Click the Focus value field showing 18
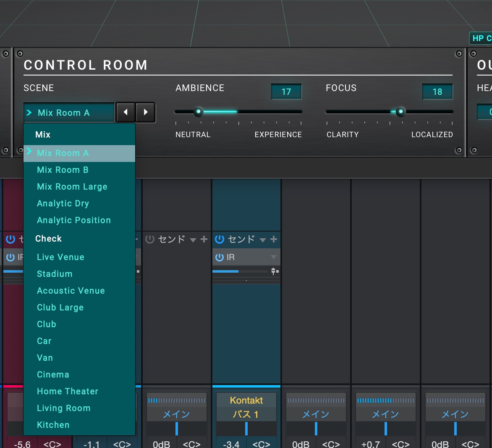The image size is (492, 448). coord(437,92)
